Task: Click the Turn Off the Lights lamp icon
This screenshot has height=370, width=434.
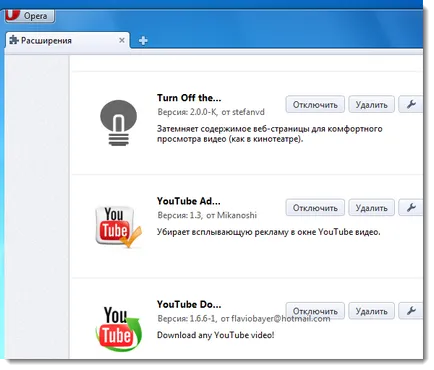Action: coord(118,123)
